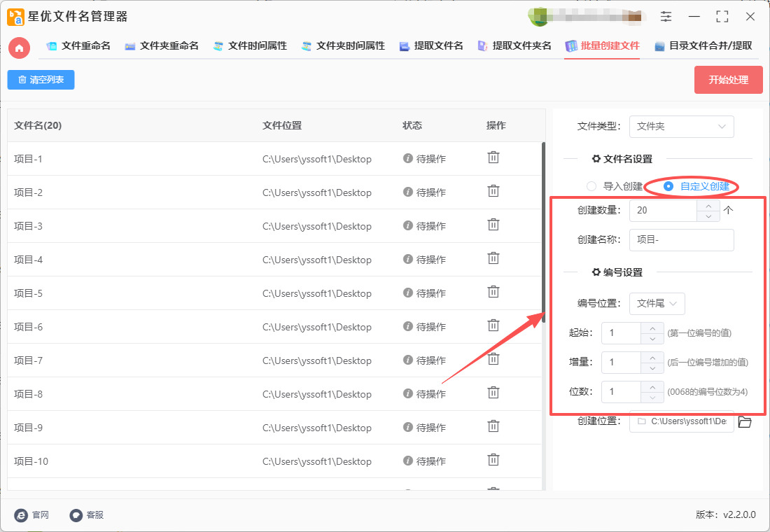Select the 自定义创建 radio option
770x532 pixels.
coord(696,186)
